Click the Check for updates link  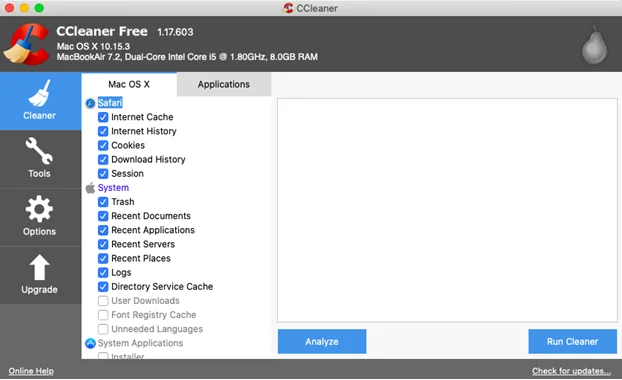[x=571, y=371]
